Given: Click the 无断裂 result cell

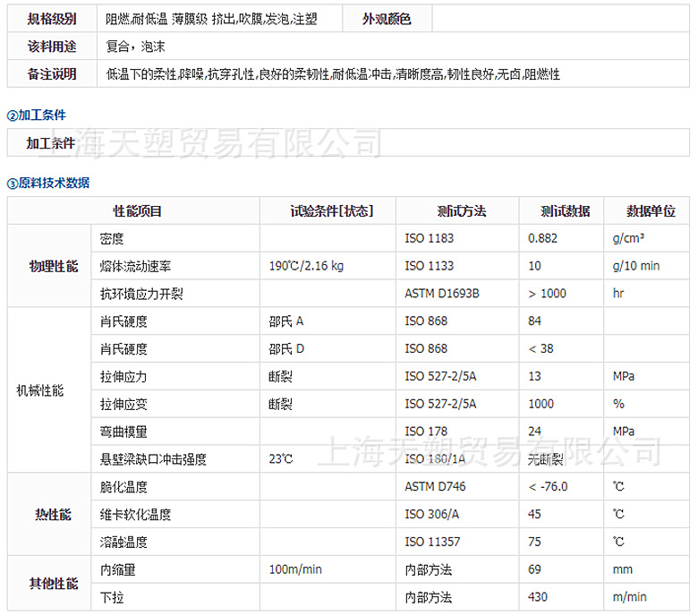Looking at the screenshot, I should point(561,459).
